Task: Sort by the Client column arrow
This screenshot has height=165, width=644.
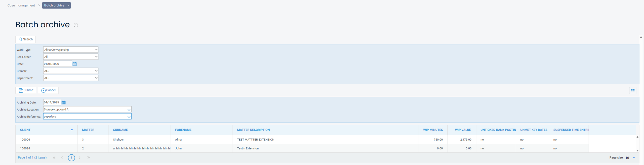Action: [72, 130]
